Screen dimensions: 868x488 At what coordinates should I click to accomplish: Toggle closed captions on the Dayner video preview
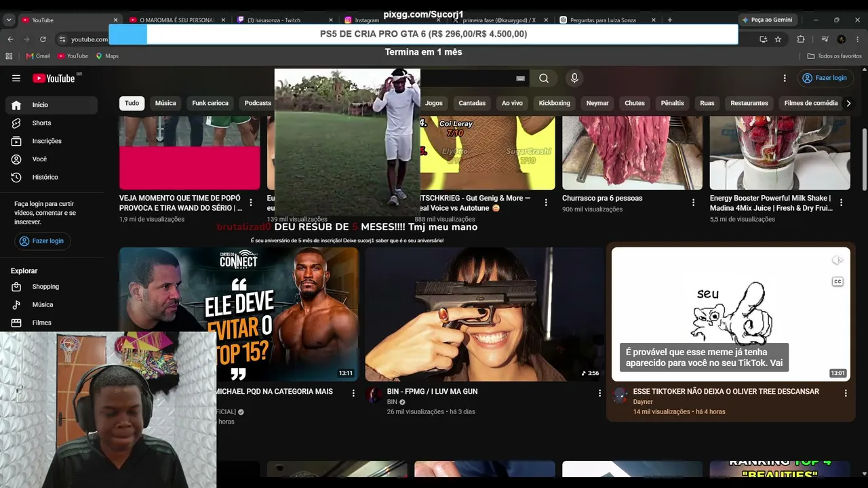(x=837, y=281)
